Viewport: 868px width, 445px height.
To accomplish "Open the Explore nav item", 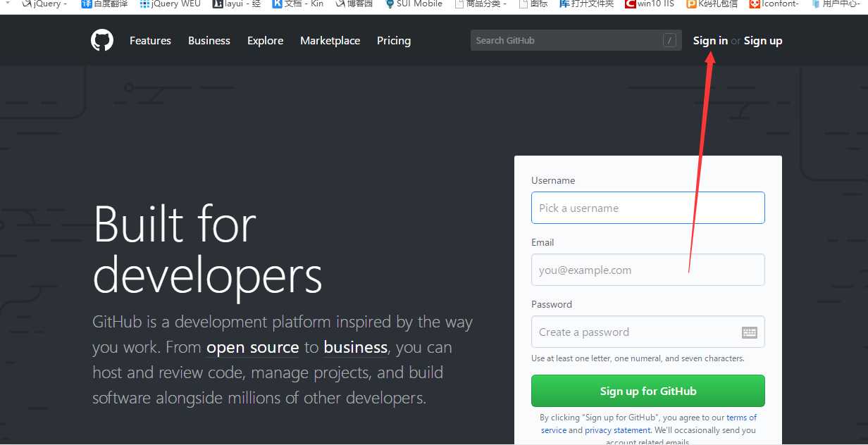I will coord(265,41).
